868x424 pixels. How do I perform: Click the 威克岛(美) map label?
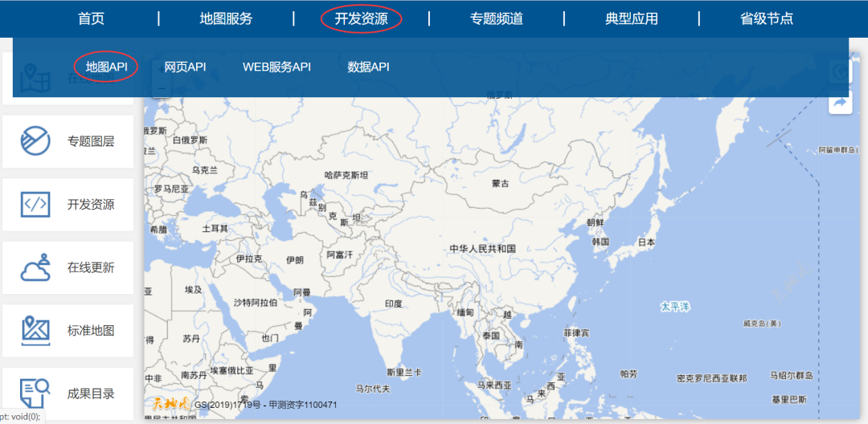tap(762, 324)
